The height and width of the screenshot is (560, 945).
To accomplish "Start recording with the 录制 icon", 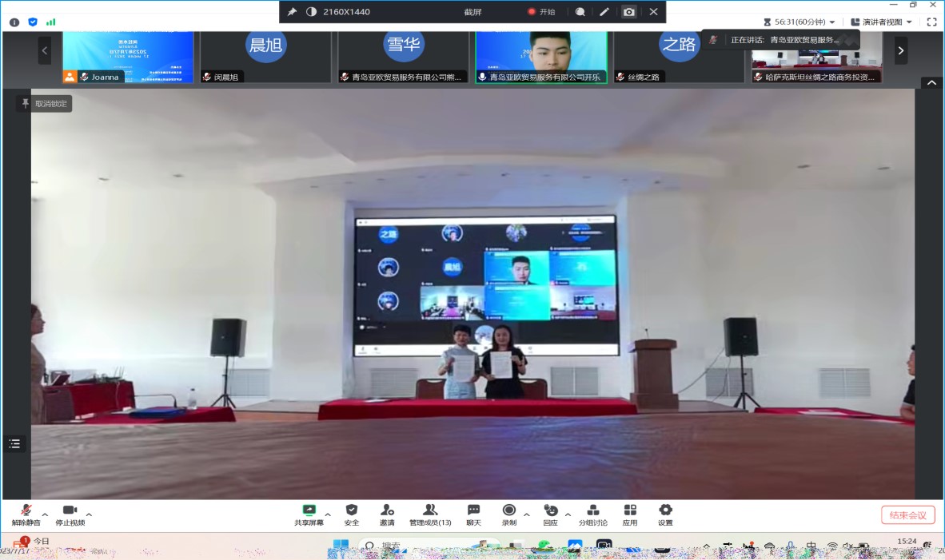I will pos(508,511).
